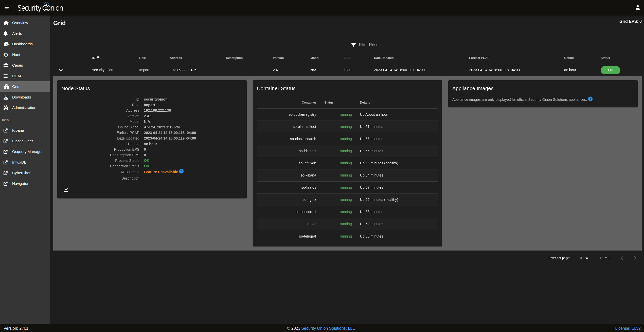Click the InfluxDB external link icon
This screenshot has height=332, width=644.
[6, 162]
